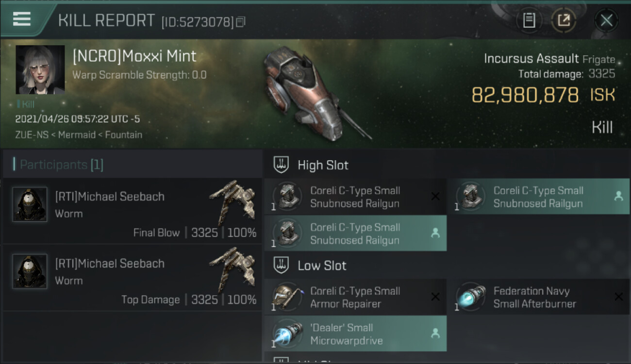The image size is (631, 364).
Task: Open the kill report clipboard notes icon
Action: (529, 20)
